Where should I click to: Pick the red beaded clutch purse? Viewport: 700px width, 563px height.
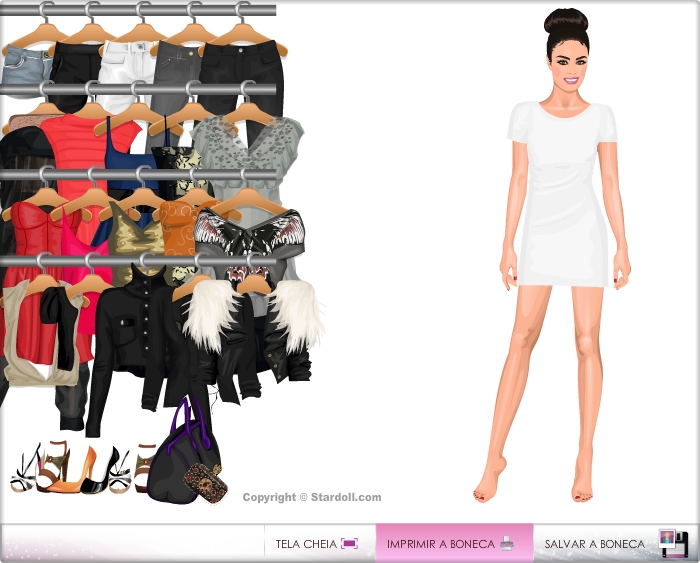coord(205,482)
